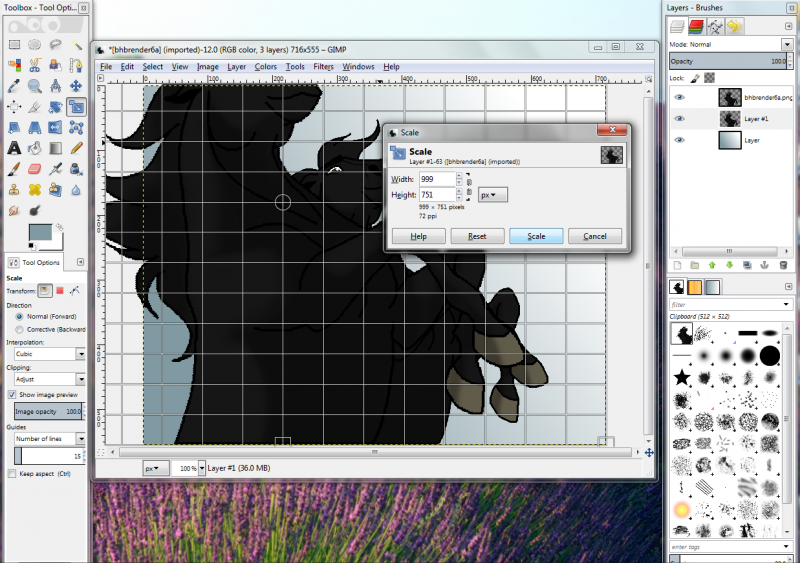Open the brush filter dropdown
This screenshot has width=800, height=563.
click(786, 305)
